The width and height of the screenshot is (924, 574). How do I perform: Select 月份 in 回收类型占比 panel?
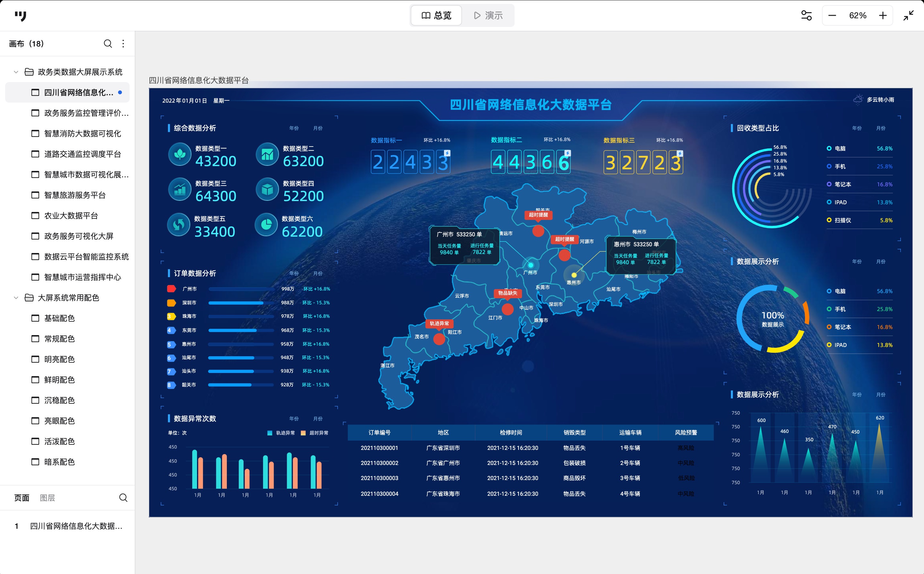(881, 128)
